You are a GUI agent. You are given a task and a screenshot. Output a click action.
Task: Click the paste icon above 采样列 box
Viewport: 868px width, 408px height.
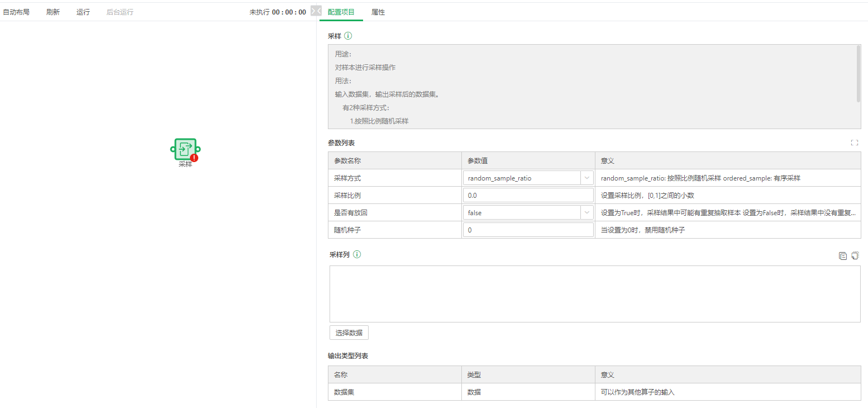[x=855, y=255]
